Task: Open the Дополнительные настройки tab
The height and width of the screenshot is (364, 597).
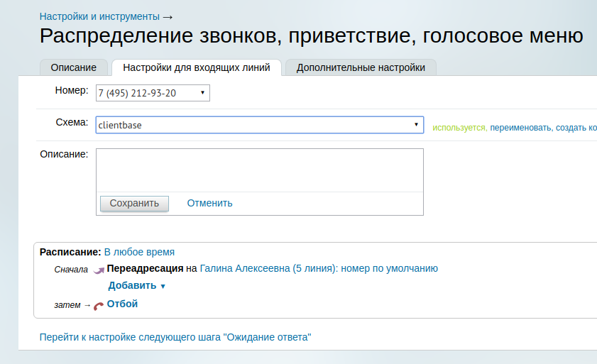Action: [361, 67]
